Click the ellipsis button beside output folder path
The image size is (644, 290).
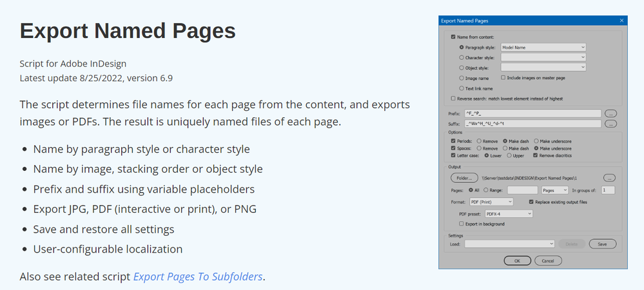609,178
